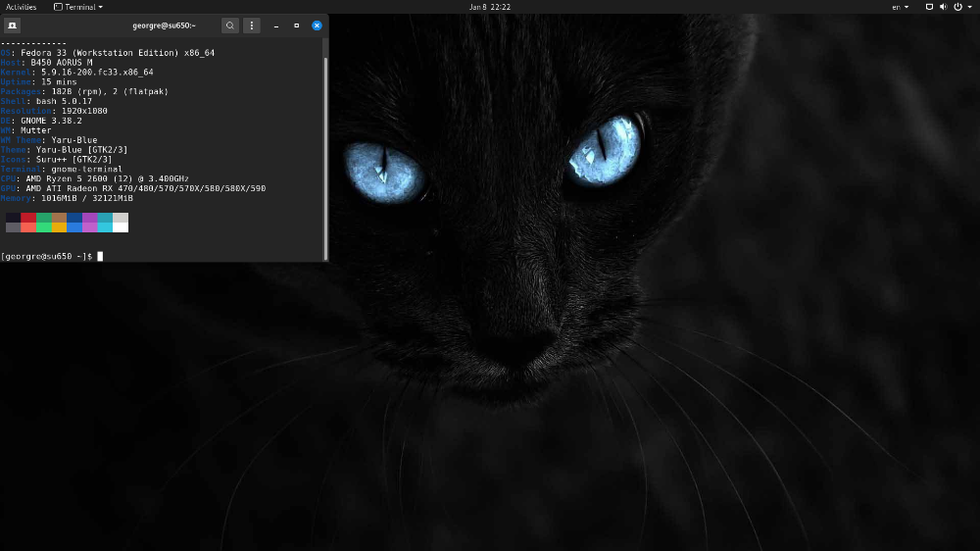Image resolution: width=980 pixels, height=551 pixels.
Task: Click the power icon in the top bar
Action: [957, 7]
